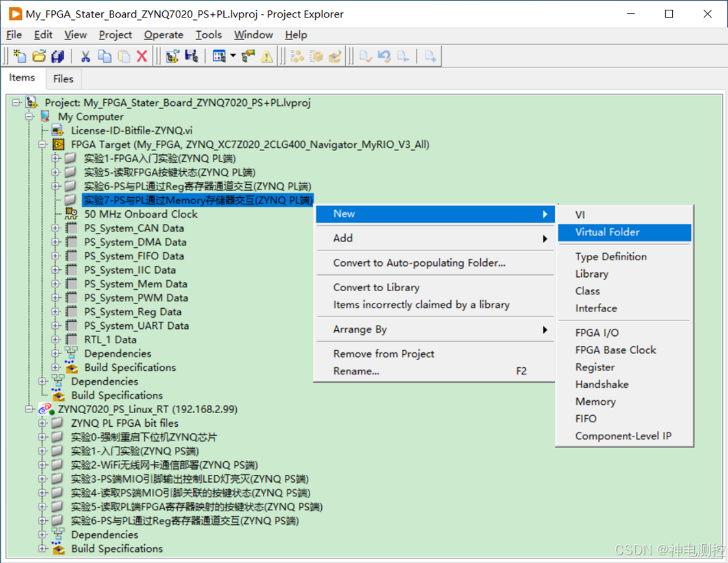
Task: Click Remove from Project context entry
Action: tap(435, 353)
